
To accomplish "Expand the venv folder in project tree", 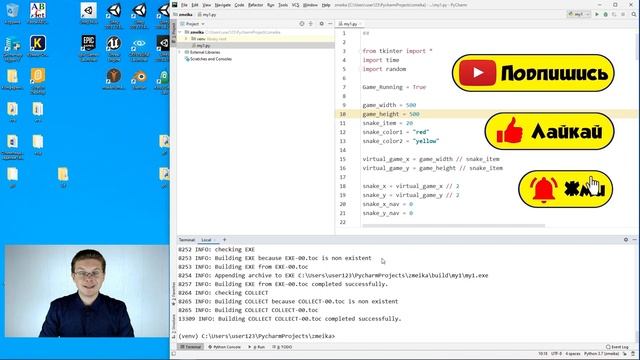I will coord(187,39).
